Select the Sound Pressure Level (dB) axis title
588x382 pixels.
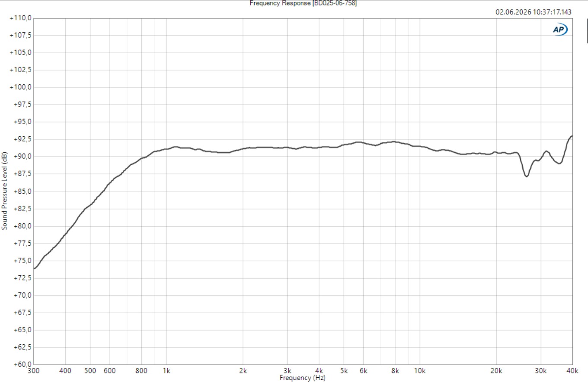[4, 191]
